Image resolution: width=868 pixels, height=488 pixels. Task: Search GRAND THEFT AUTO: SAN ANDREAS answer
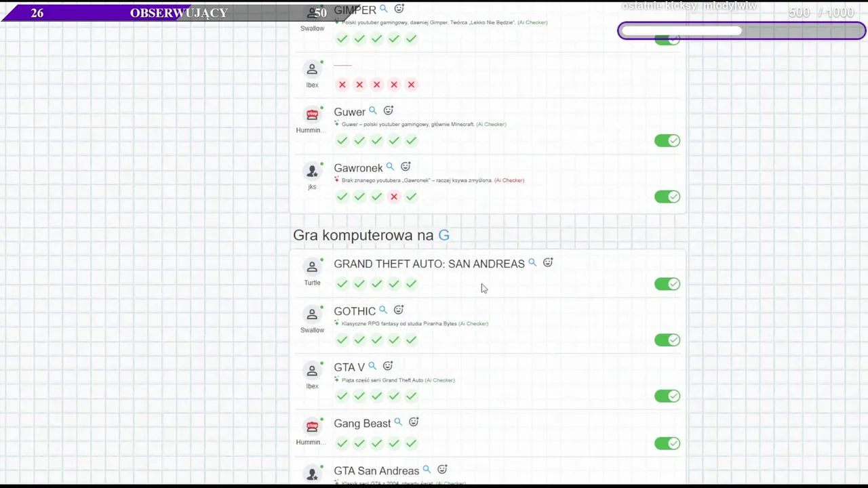tap(532, 262)
